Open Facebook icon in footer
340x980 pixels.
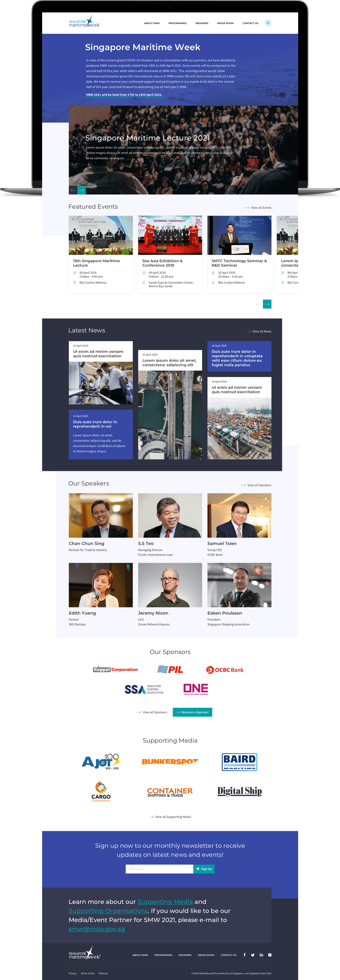tap(244, 955)
